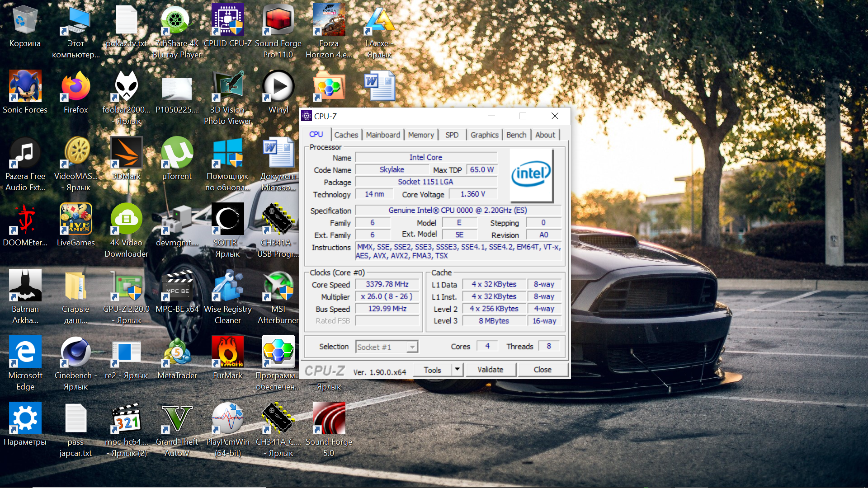The image size is (868, 488).
Task: Switch to the Memory tab
Action: [420, 135]
